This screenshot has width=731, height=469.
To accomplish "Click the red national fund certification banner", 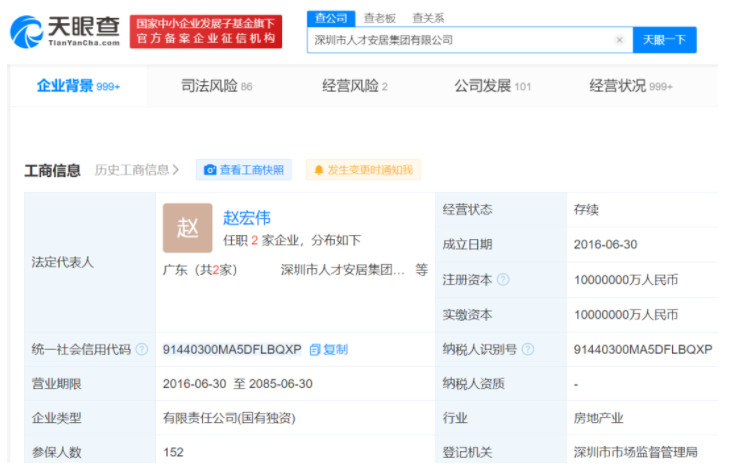I will (206, 31).
